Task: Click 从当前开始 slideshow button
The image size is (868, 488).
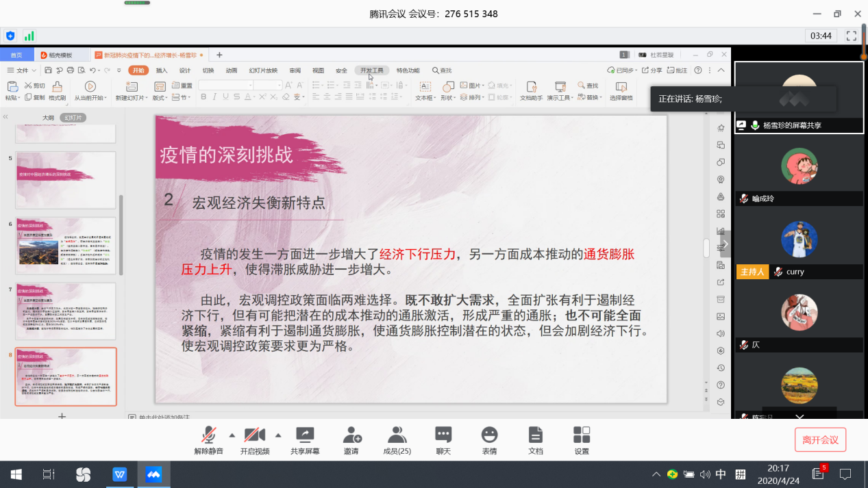Action: 90,91
